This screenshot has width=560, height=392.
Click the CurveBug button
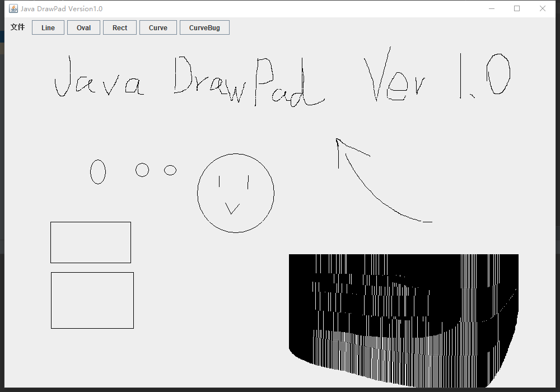[x=204, y=27]
